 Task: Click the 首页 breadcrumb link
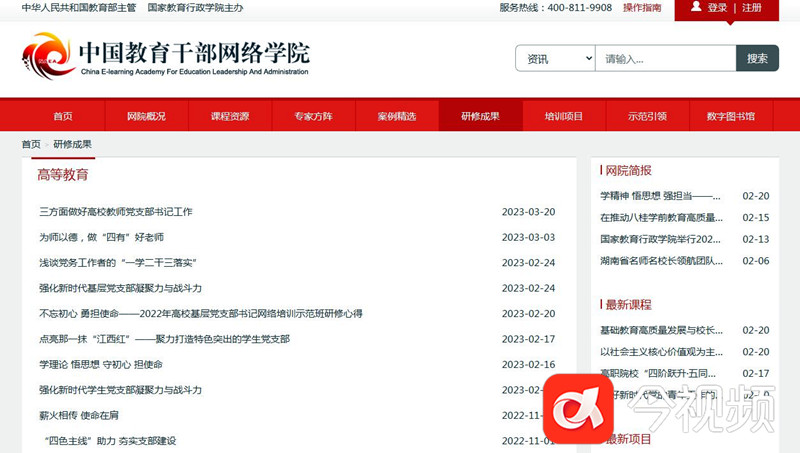[x=32, y=144]
